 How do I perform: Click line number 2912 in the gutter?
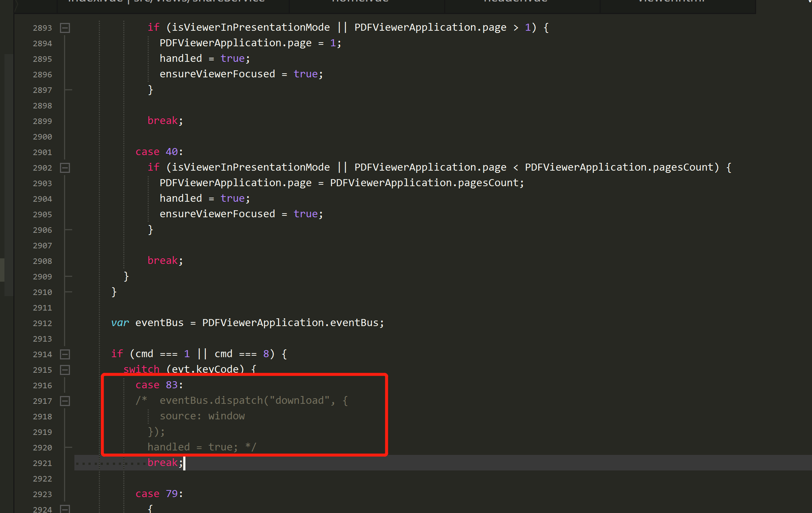point(42,323)
